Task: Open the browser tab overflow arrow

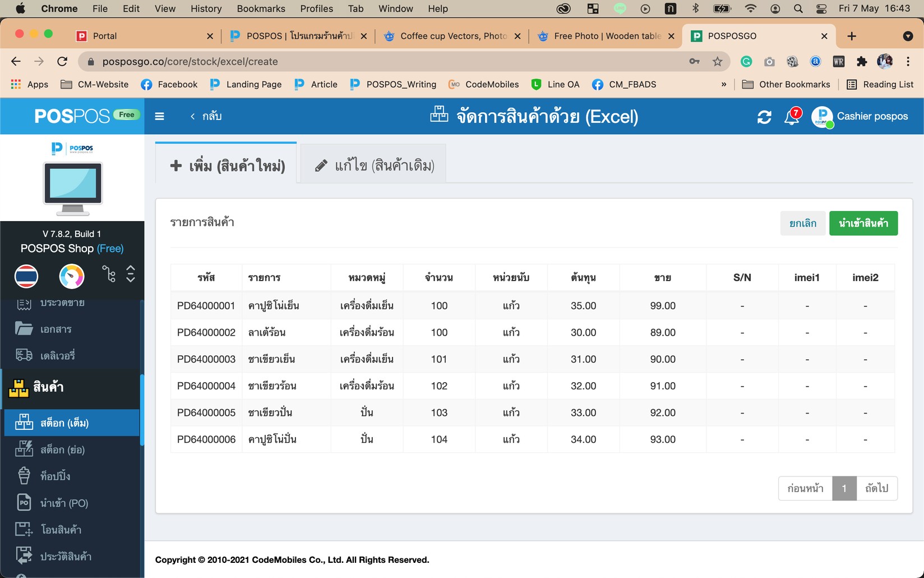Action: [908, 35]
